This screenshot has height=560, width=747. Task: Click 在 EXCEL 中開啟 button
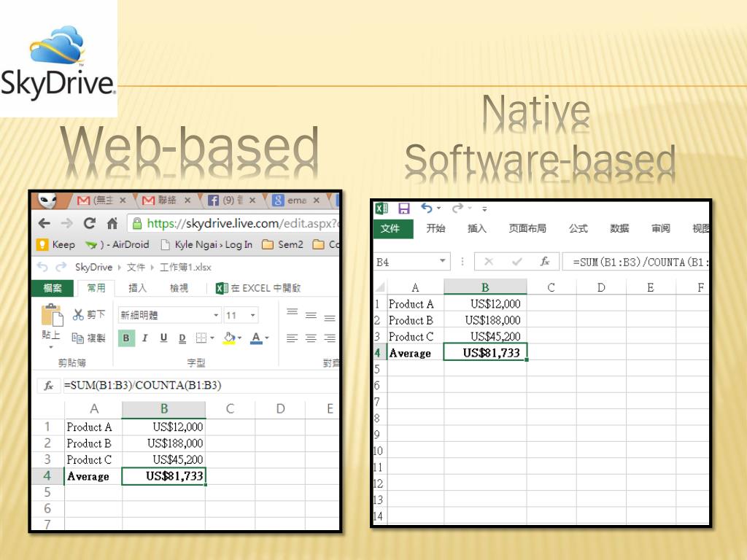[x=258, y=288]
